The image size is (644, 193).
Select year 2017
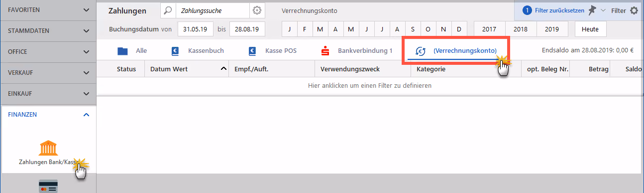pyautogui.click(x=489, y=29)
